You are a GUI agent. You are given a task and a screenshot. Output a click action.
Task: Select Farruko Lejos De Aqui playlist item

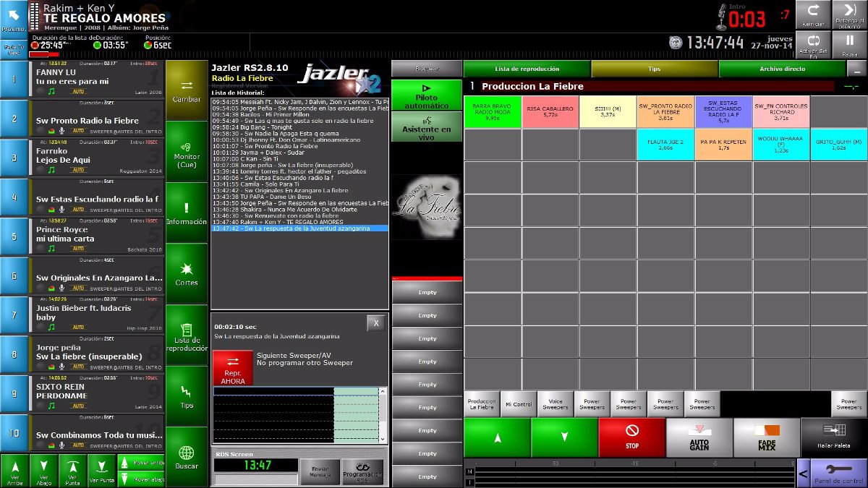98,158
